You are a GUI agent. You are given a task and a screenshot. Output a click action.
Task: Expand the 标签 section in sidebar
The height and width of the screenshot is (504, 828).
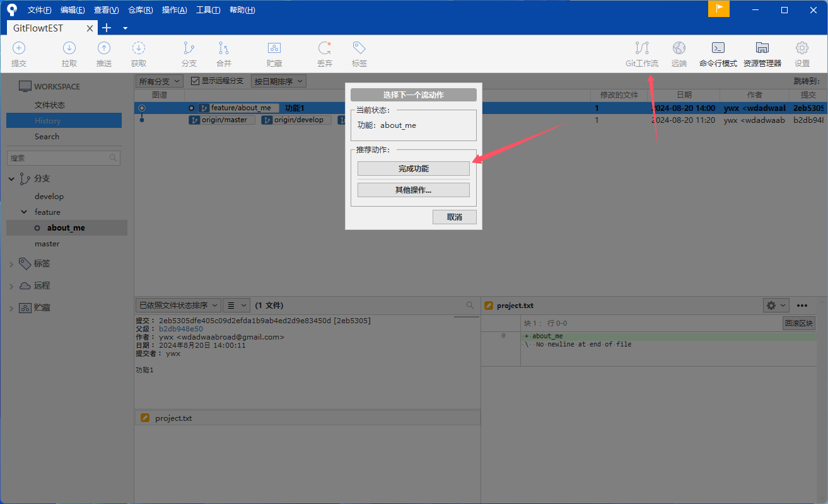11,264
